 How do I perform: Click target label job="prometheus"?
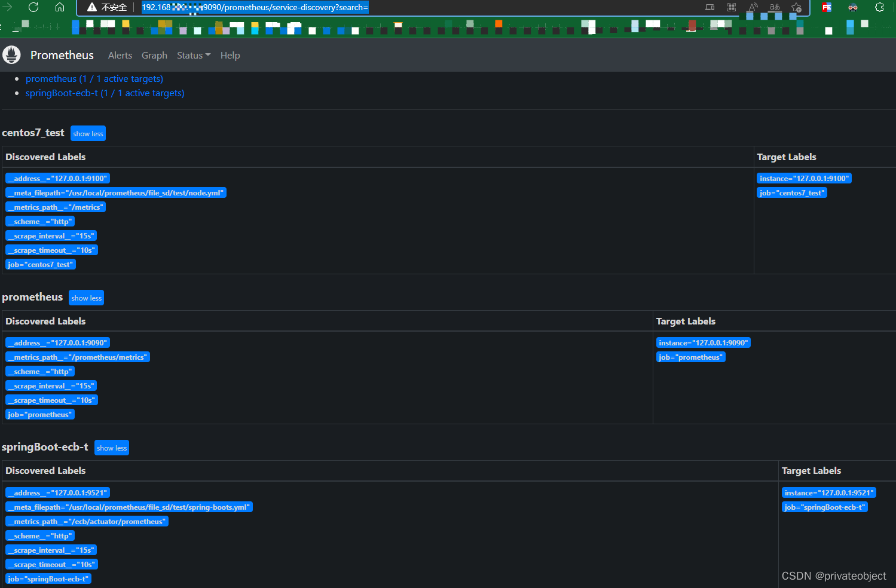click(x=691, y=357)
